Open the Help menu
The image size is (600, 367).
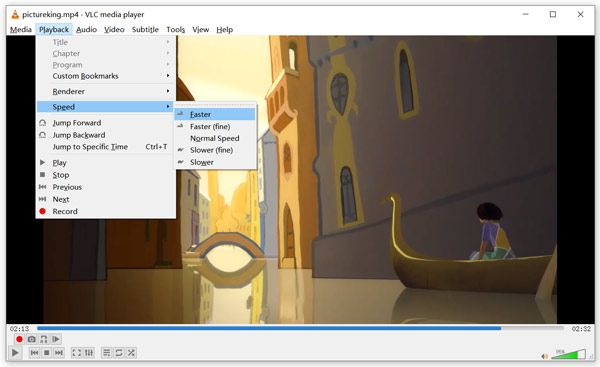(x=225, y=29)
